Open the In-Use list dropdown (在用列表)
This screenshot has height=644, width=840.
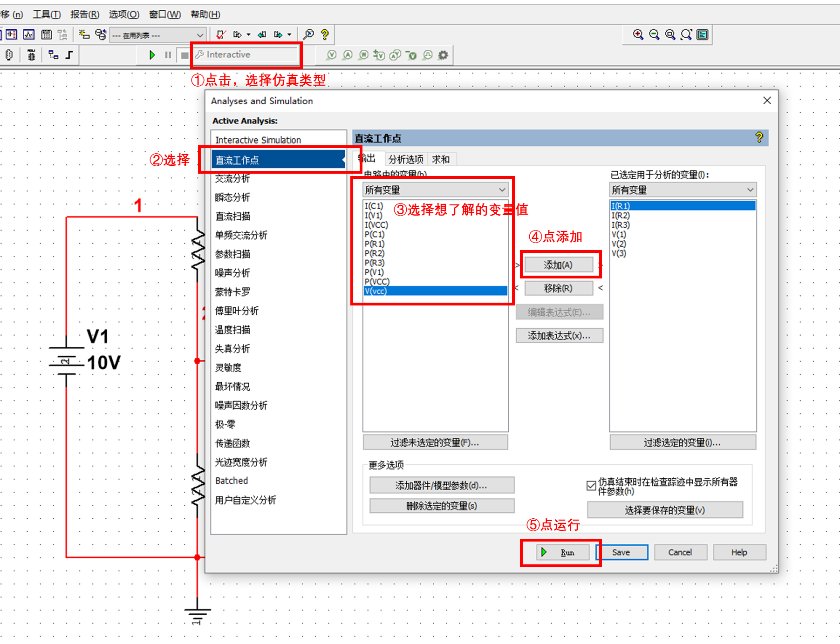[157, 35]
